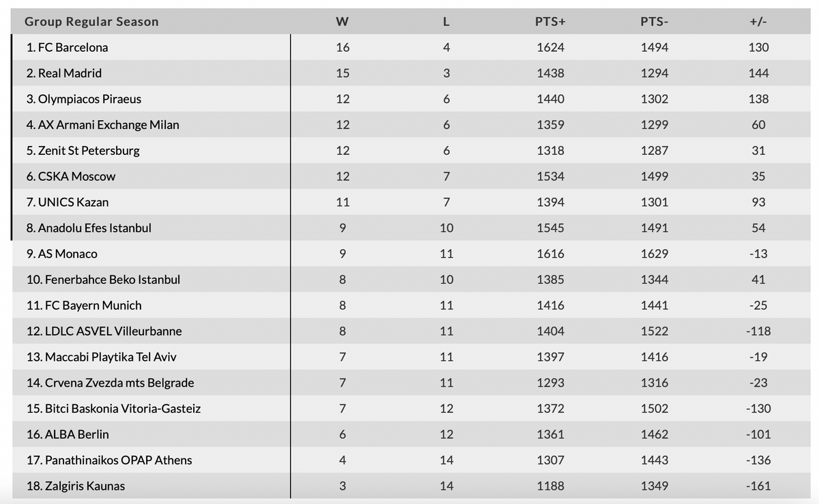Open FC Bayern Munich team link
The width and height of the screenshot is (819, 504).
84,306
